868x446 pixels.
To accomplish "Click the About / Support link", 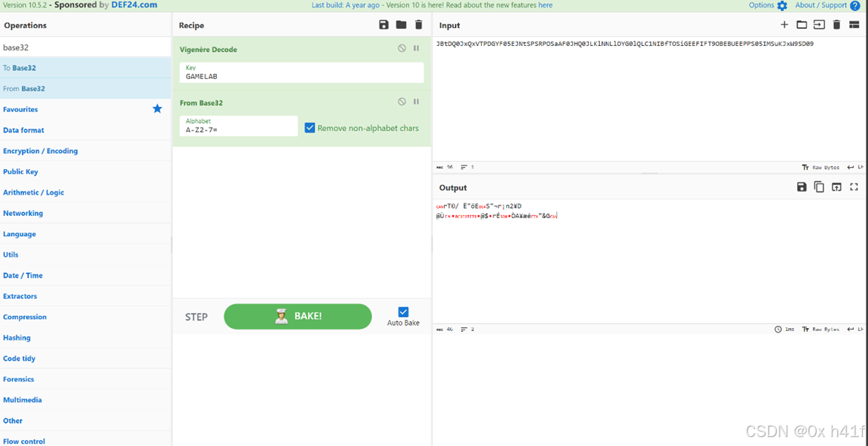I will click(x=821, y=5).
